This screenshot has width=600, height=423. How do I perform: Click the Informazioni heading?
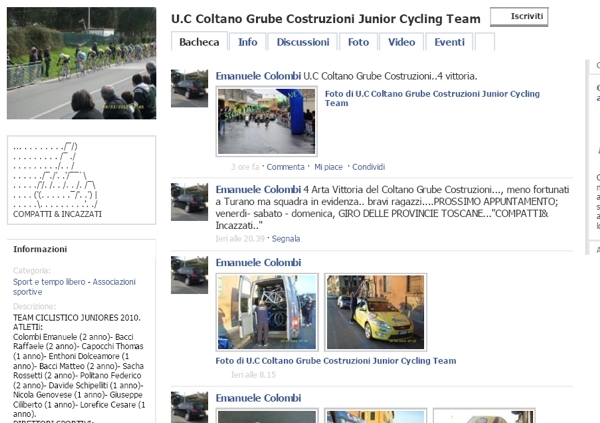pyautogui.click(x=40, y=249)
